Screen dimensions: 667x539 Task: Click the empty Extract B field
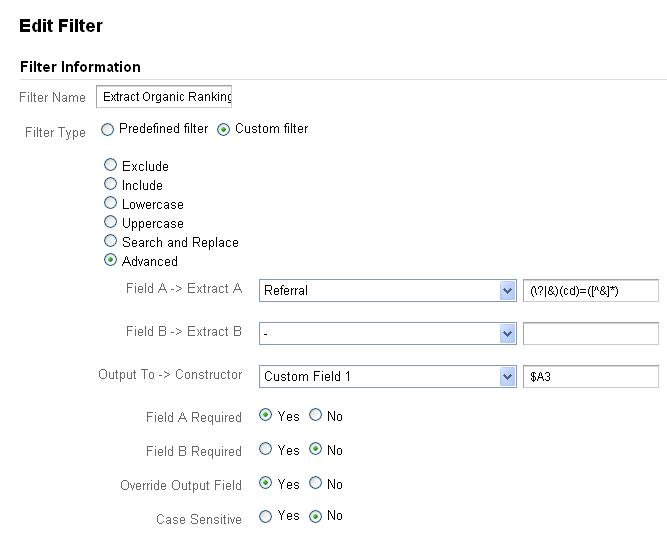coord(590,334)
